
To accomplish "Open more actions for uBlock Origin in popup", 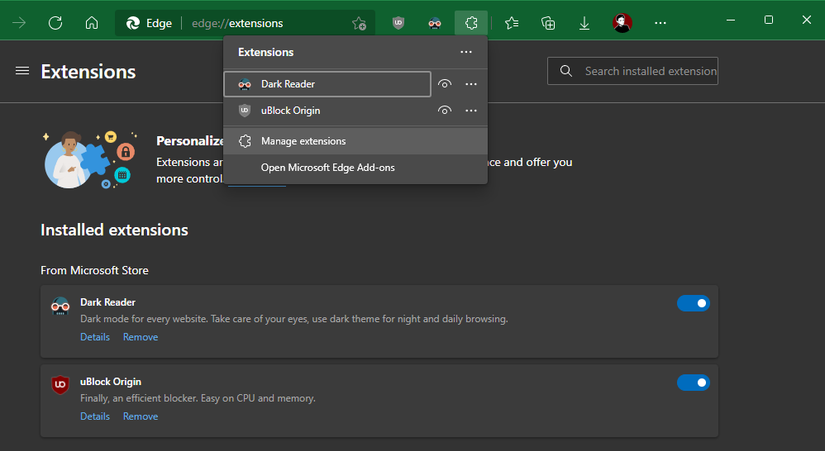I will pyautogui.click(x=471, y=110).
